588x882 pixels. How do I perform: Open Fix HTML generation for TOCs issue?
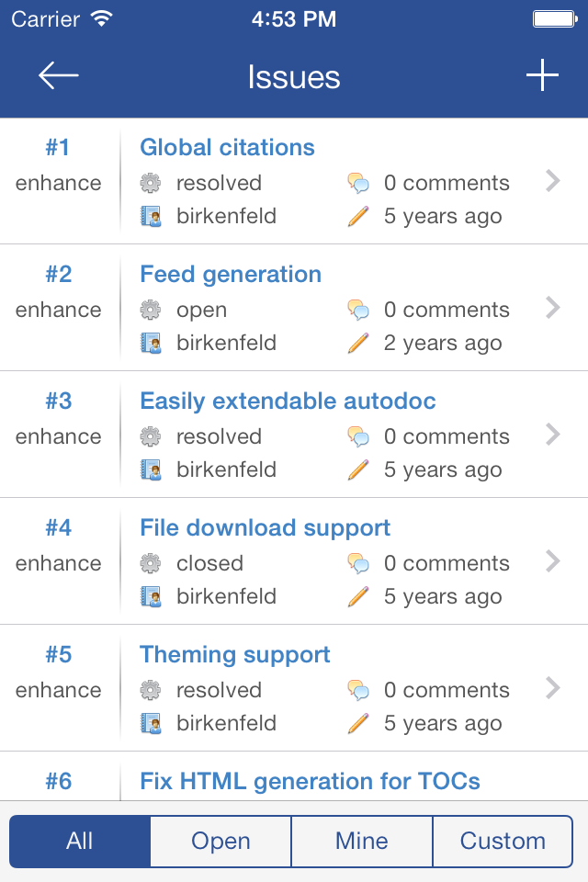[310, 781]
